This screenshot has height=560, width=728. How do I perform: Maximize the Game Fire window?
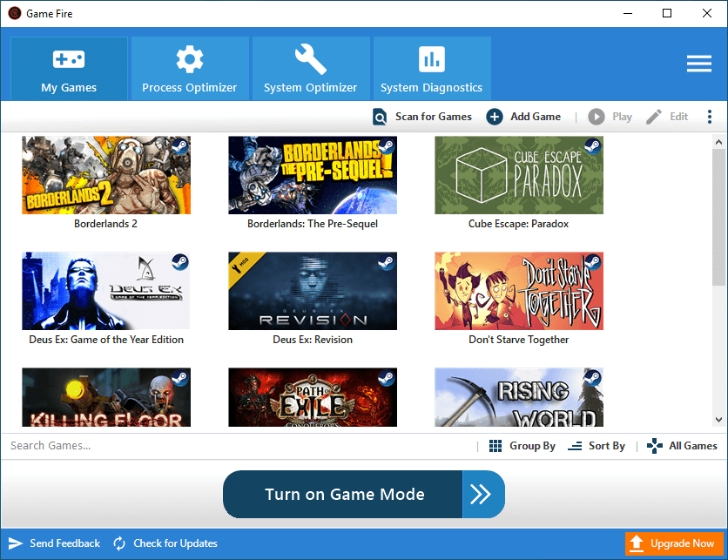[667, 13]
